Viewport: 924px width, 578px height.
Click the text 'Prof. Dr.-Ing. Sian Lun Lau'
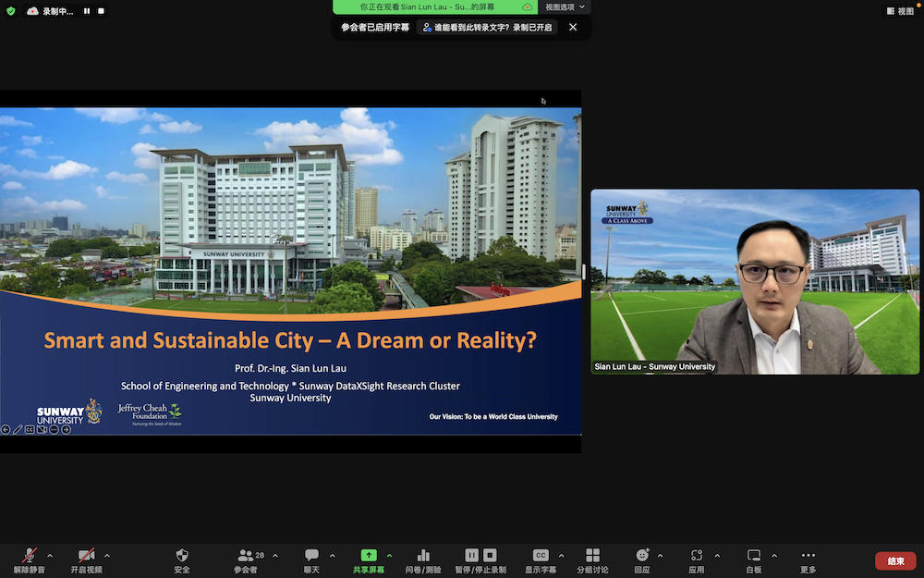click(290, 368)
